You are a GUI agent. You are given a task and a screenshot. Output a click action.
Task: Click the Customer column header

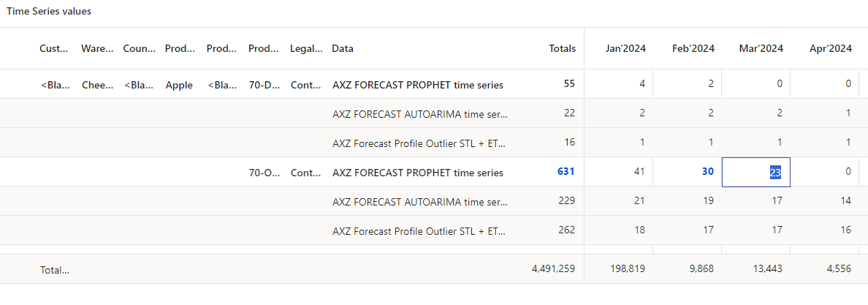click(x=55, y=48)
